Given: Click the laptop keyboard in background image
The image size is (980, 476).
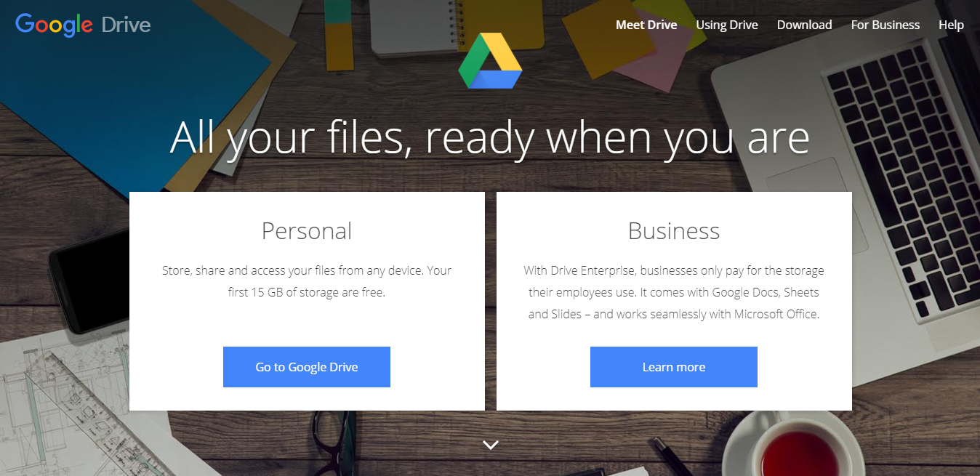Looking at the screenshot, I should coord(900,182).
